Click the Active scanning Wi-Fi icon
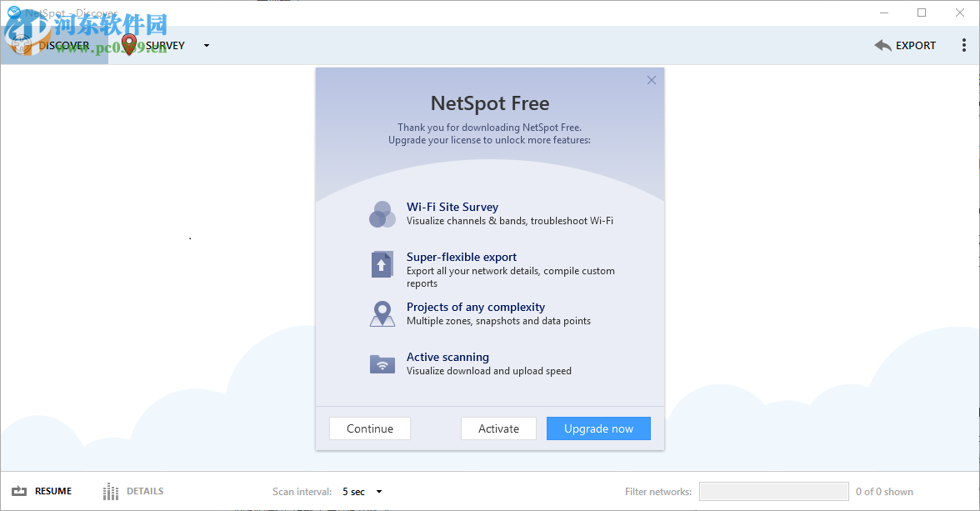The width and height of the screenshot is (980, 511). click(382, 363)
